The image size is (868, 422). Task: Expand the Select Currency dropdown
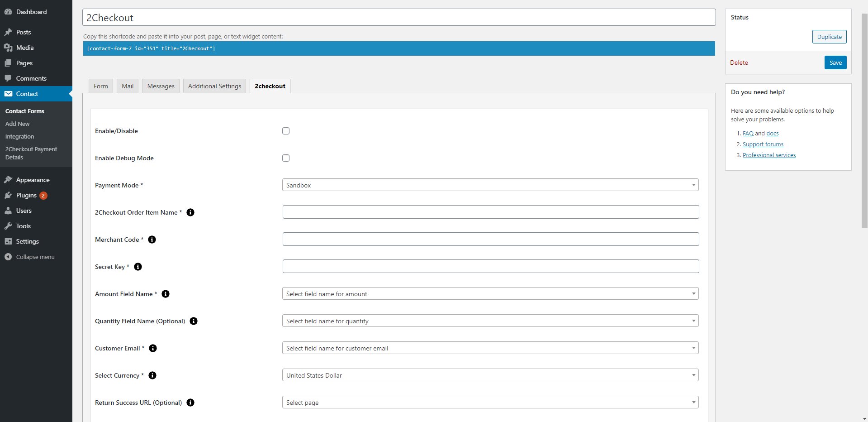click(x=490, y=375)
